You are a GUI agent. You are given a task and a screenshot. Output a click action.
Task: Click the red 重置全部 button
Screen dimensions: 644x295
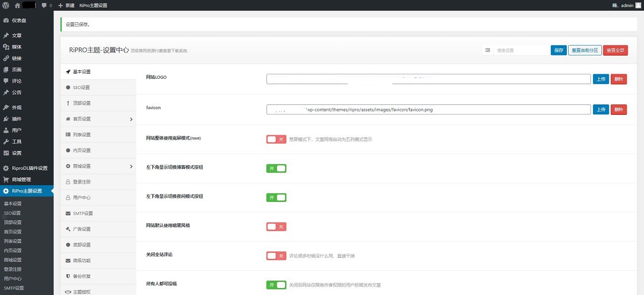pos(616,50)
